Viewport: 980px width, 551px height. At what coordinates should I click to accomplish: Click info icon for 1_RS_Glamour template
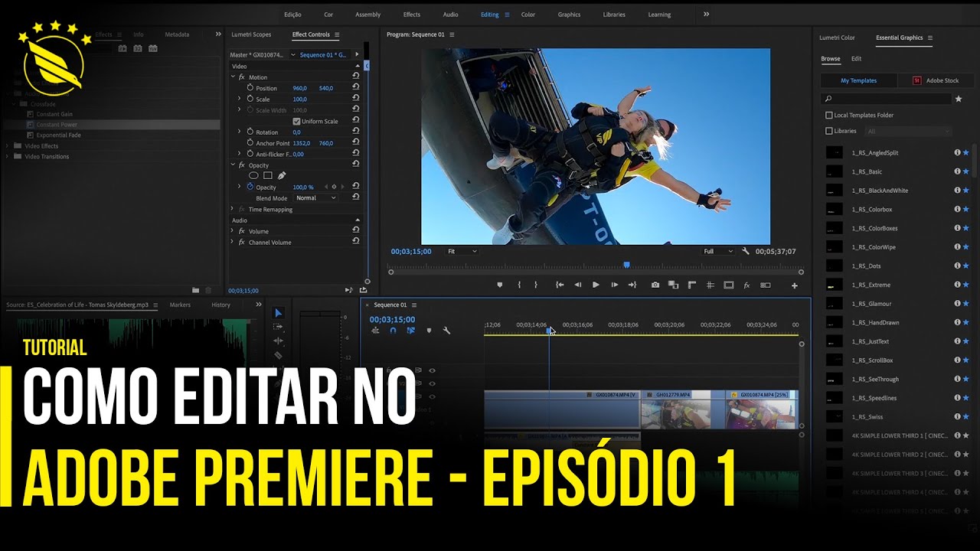[957, 304]
